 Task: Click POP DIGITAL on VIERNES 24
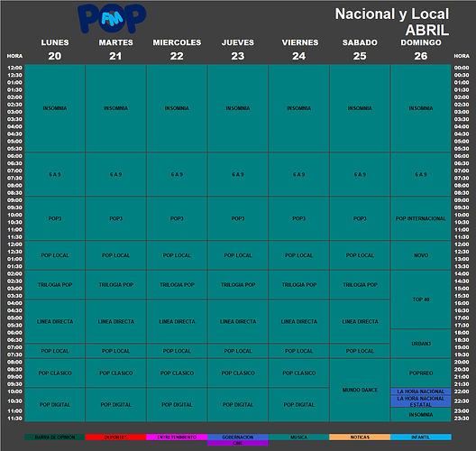tap(299, 404)
